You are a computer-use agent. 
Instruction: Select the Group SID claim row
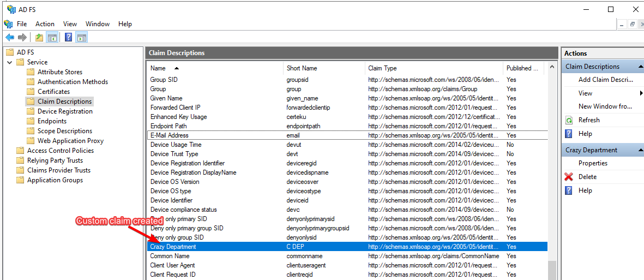pos(347,80)
